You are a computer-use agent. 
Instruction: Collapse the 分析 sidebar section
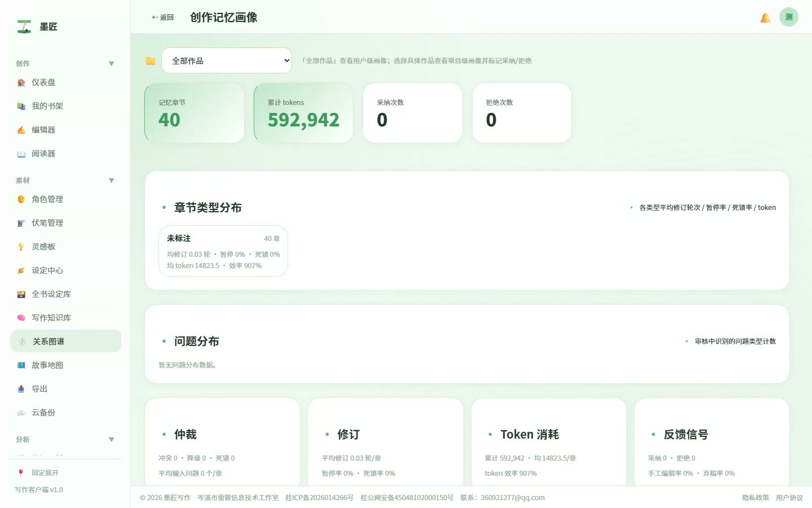coord(65,440)
